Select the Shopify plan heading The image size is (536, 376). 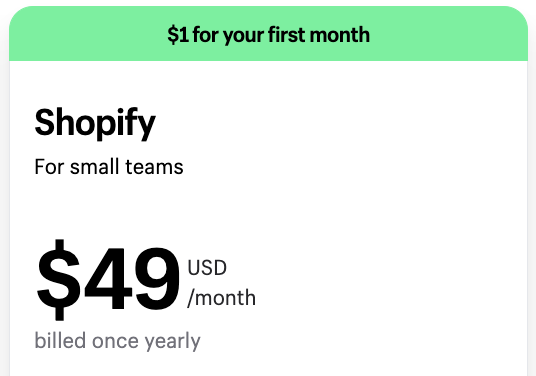click(x=95, y=123)
